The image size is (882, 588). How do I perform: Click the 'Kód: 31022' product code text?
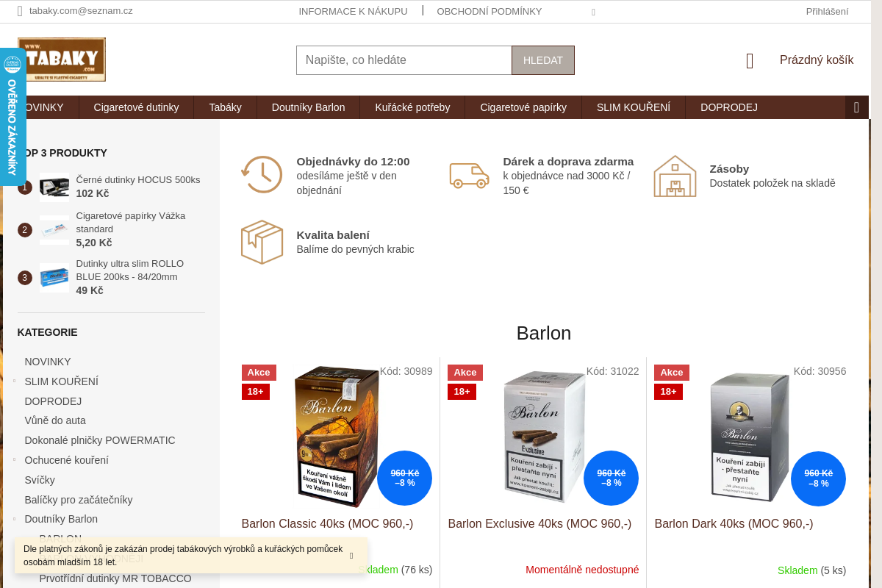click(613, 371)
